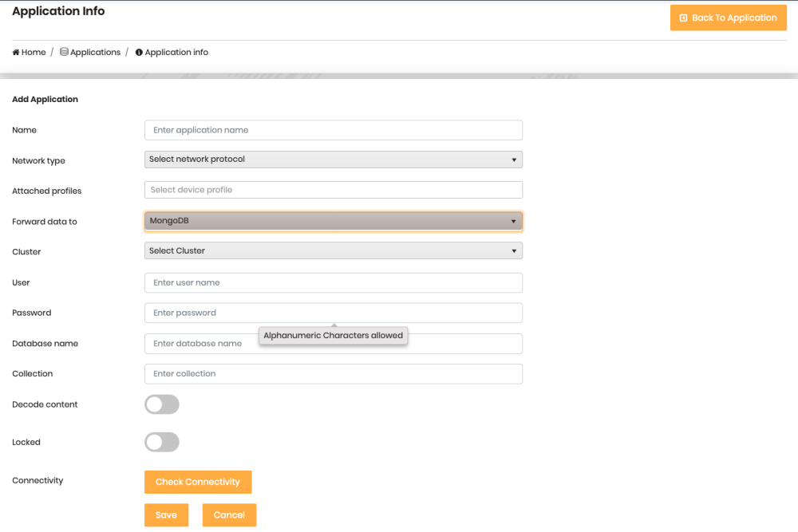The width and height of the screenshot is (798, 532).
Task: Click the User name input field
Action: [x=333, y=282]
